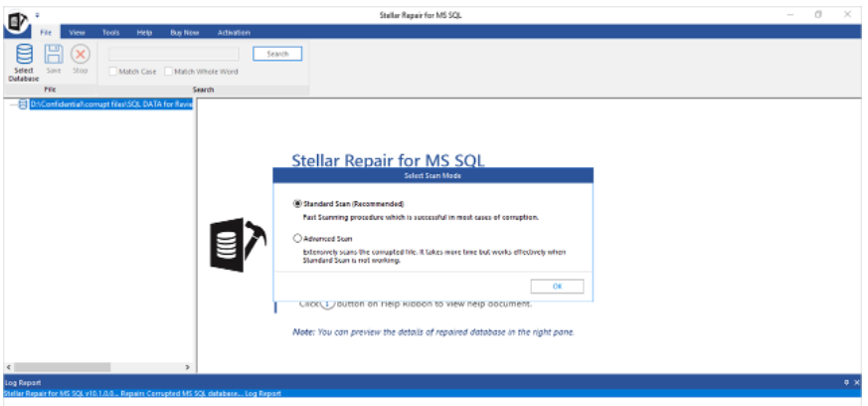The width and height of the screenshot is (868, 406).
Task: Open the quick access toolbar dropdown arrow
Action: (x=38, y=15)
